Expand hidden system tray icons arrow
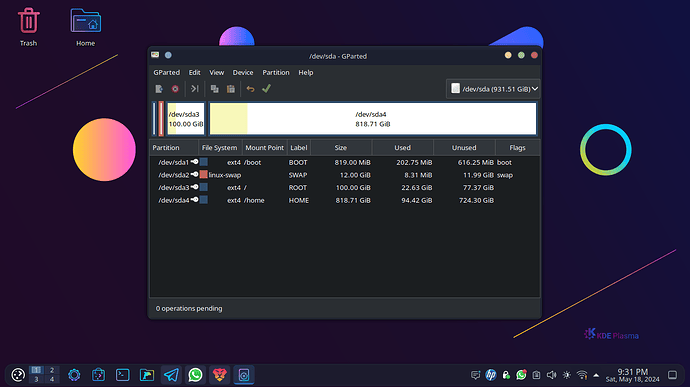The width and height of the screenshot is (690, 387). (596, 376)
